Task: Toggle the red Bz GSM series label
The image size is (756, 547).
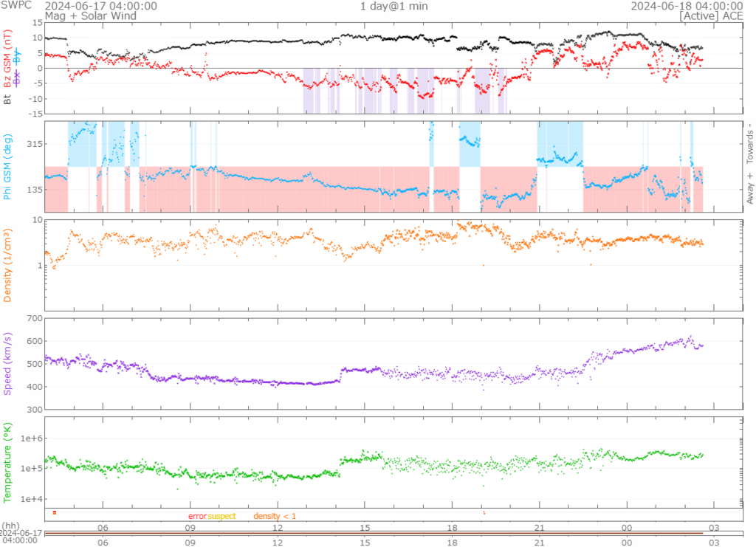Action: tap(7, 58)
